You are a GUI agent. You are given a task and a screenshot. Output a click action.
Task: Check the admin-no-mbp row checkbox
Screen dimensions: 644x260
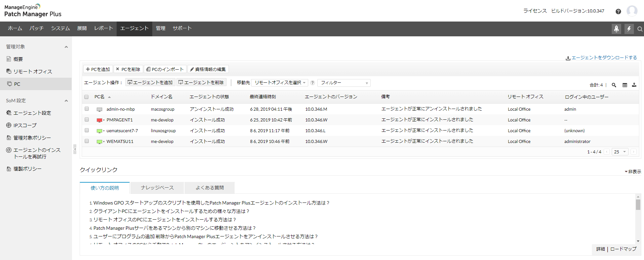pyautogui.click(x=87, y=109)
